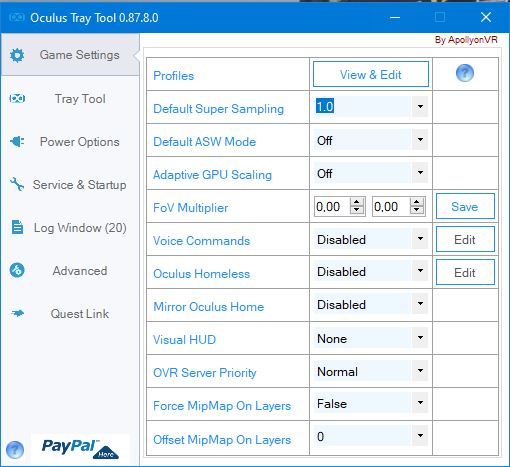Screen dimensions: 510x467
Task: Decrease first FoV Multiplier value
Action: pyautogui.click(x=357, y=210)
